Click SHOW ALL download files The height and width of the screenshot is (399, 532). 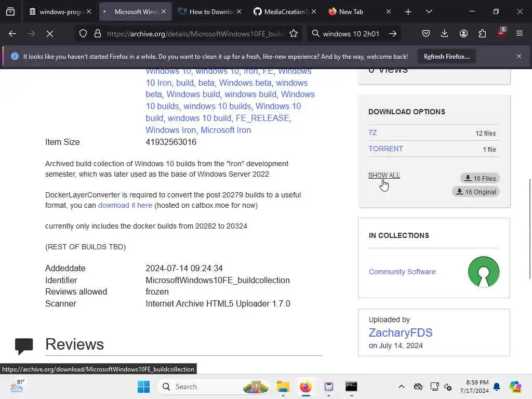coord(384,176)
